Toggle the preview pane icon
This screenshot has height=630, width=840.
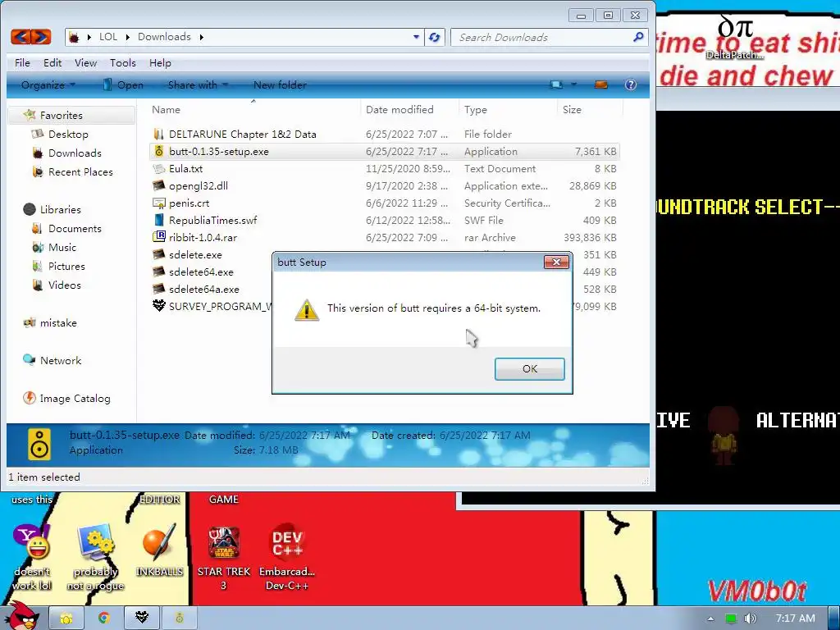tap(601, 84)
